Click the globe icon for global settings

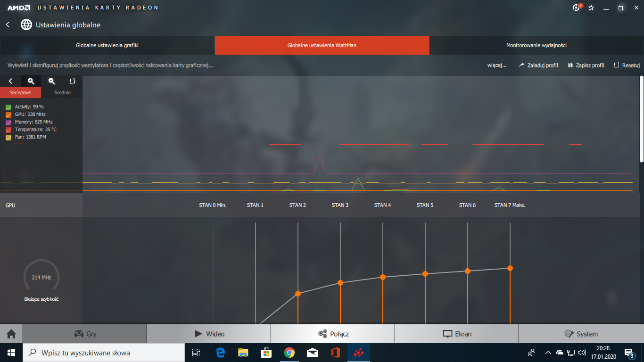coord(26,25)
